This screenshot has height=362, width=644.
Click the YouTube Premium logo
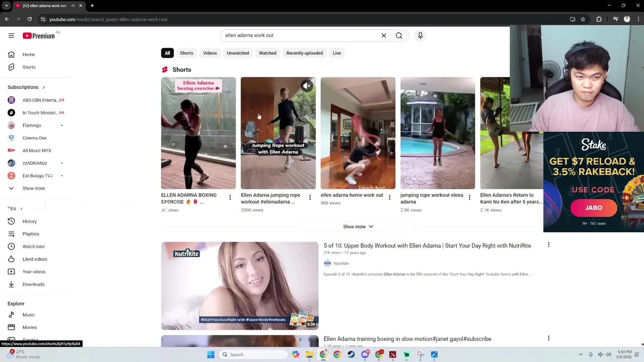point(39,36)
